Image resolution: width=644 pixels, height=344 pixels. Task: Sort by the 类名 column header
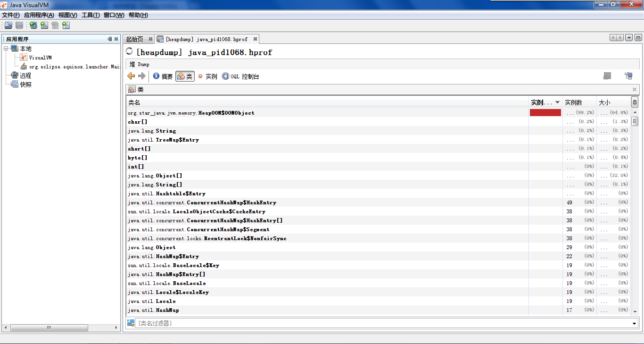(327, 102)
